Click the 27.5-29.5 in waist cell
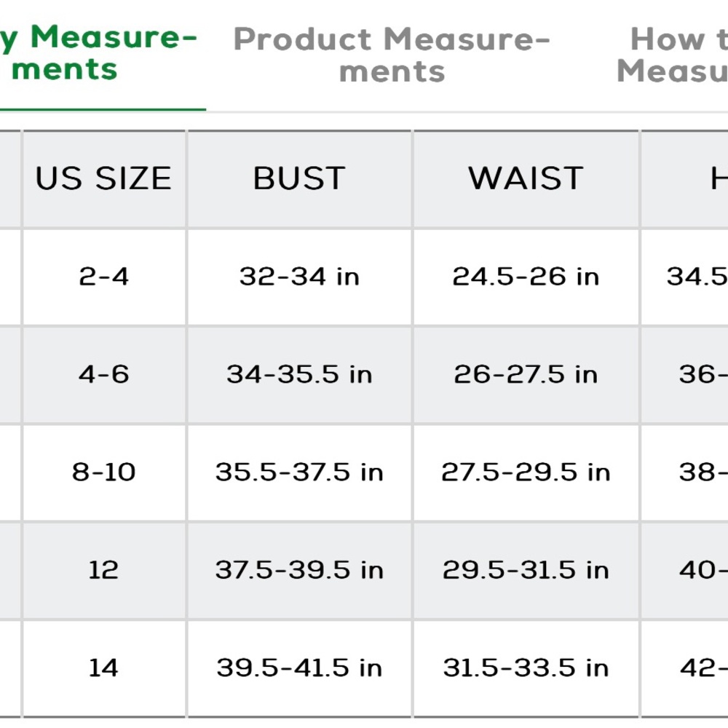 click(526, 472)
